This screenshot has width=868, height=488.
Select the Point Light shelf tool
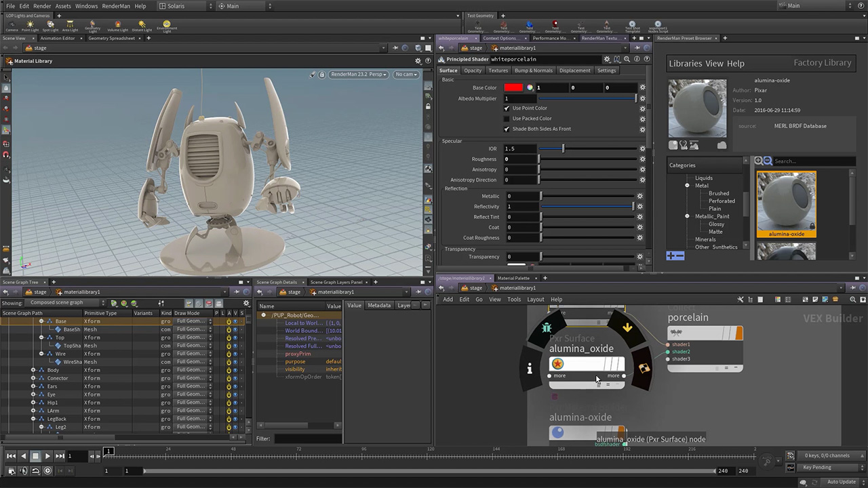click(x=31, y=26)
